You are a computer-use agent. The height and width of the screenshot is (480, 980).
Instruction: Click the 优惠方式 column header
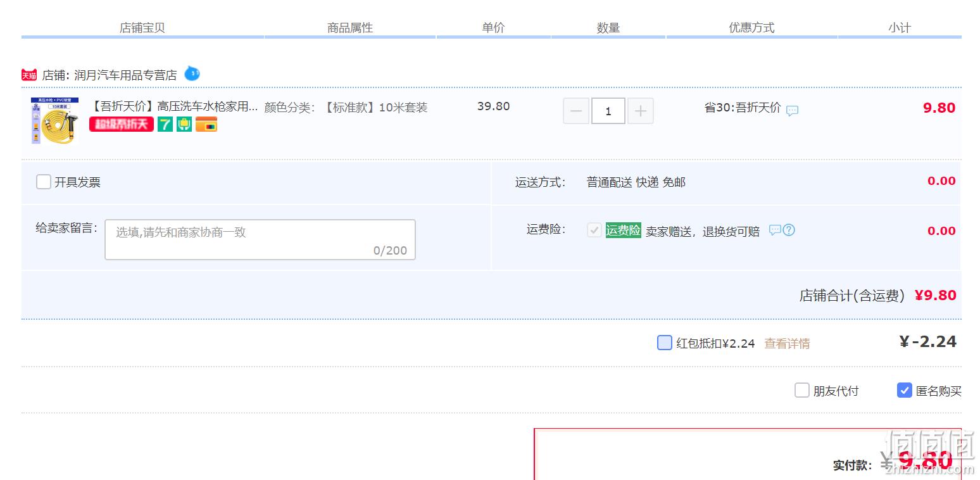coord(752,28)
